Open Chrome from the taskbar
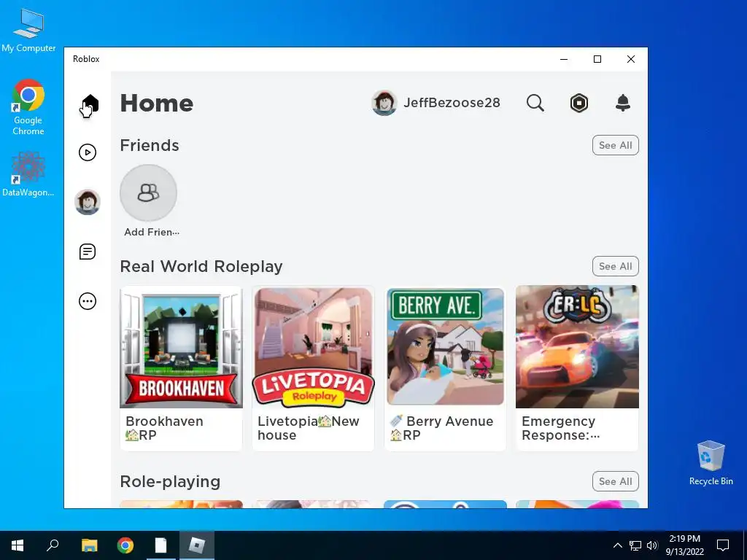Viewport: 747px width, 560px height. 125,545
